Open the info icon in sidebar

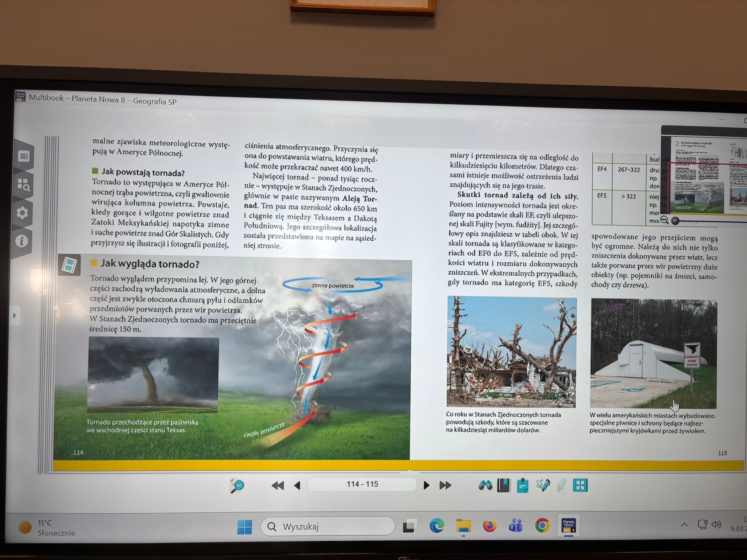click(22, 241)
